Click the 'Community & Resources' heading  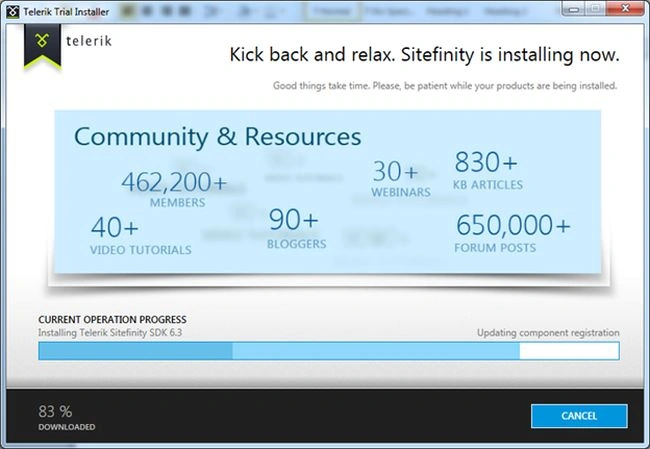[x=218, y=136]
